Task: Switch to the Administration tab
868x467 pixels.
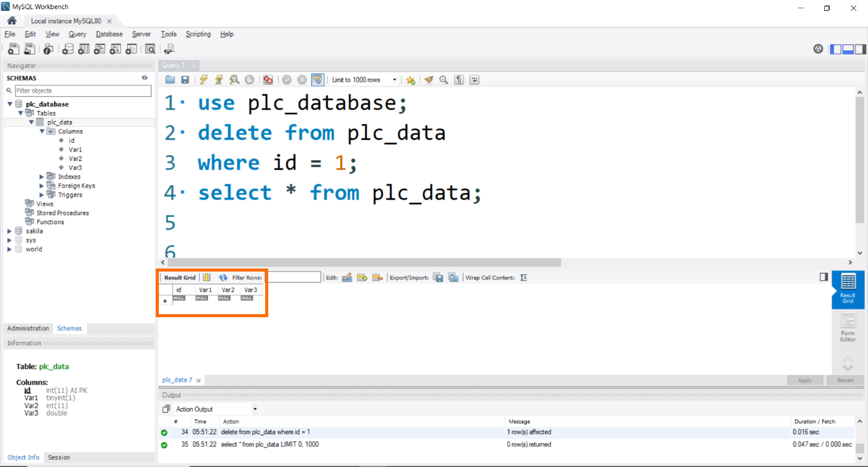Action: coord(28,328)
